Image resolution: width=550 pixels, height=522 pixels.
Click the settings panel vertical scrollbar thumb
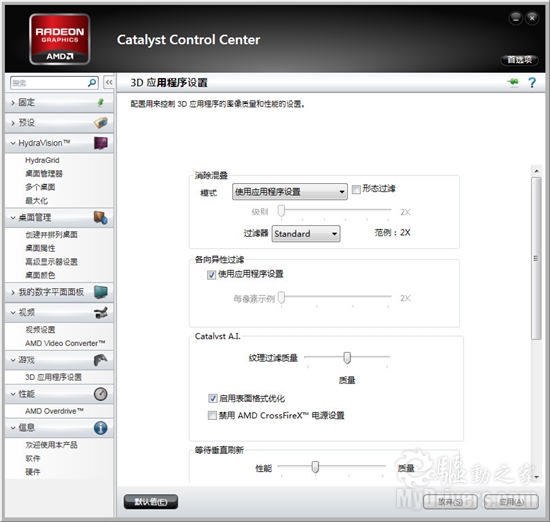pos(536,258)
